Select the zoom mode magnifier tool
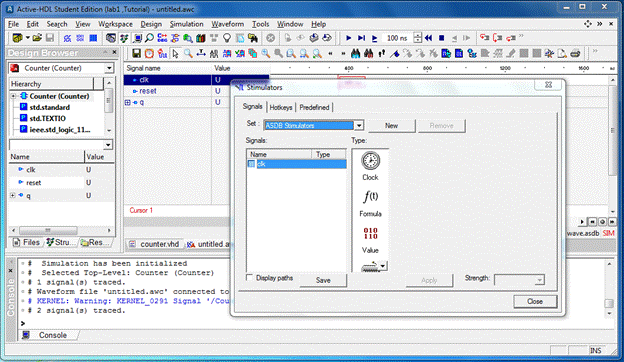 click(x=188, y=53)
